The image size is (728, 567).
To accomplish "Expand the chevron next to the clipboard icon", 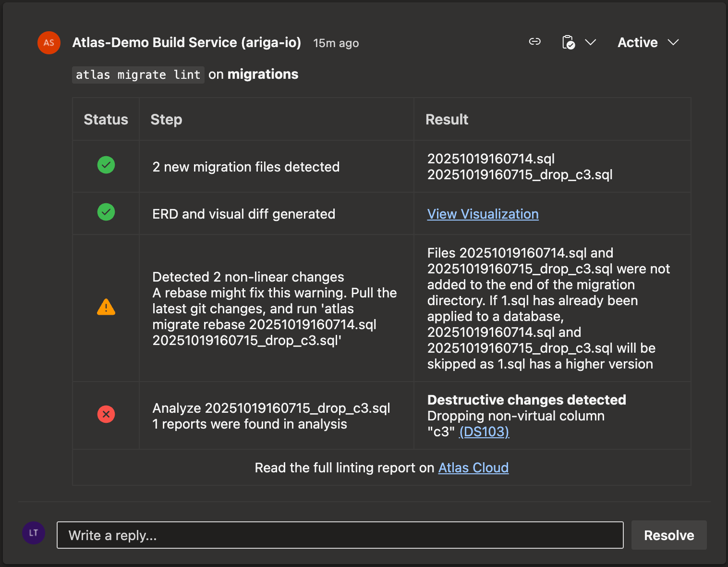I will (591, 42).
